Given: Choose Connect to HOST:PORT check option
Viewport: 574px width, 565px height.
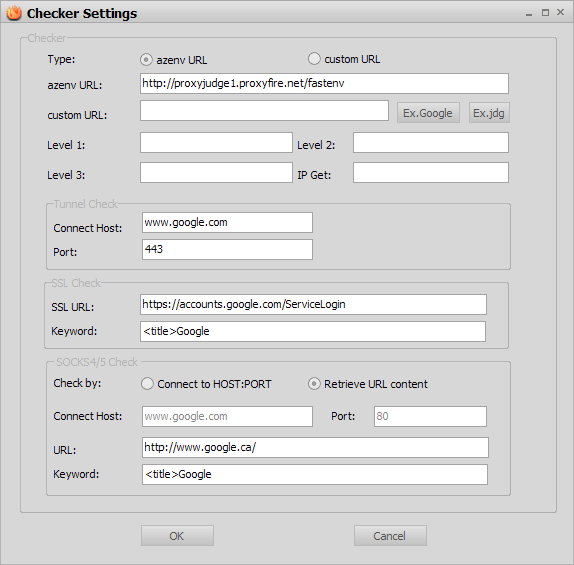Looking at the screenshot, I should tap(147, 384).
